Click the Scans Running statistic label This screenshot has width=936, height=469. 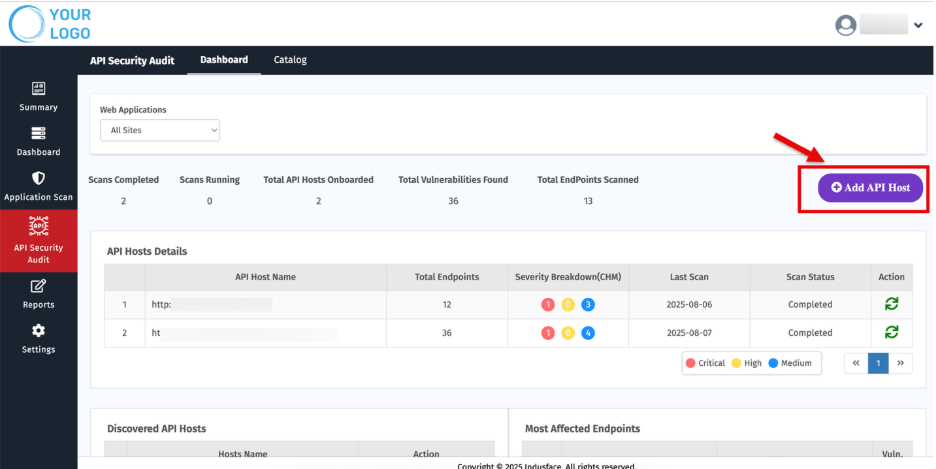(x=210, y=180)
